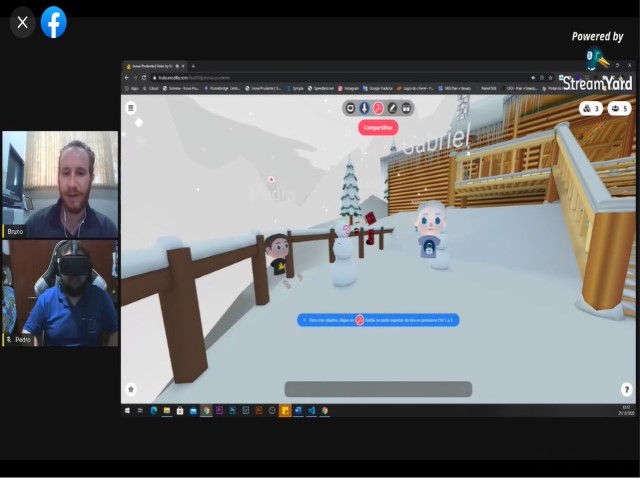Open Microsoft Edge from the taskbar
The width and height of the screenshot is (640, 480).
coord(153,411)
